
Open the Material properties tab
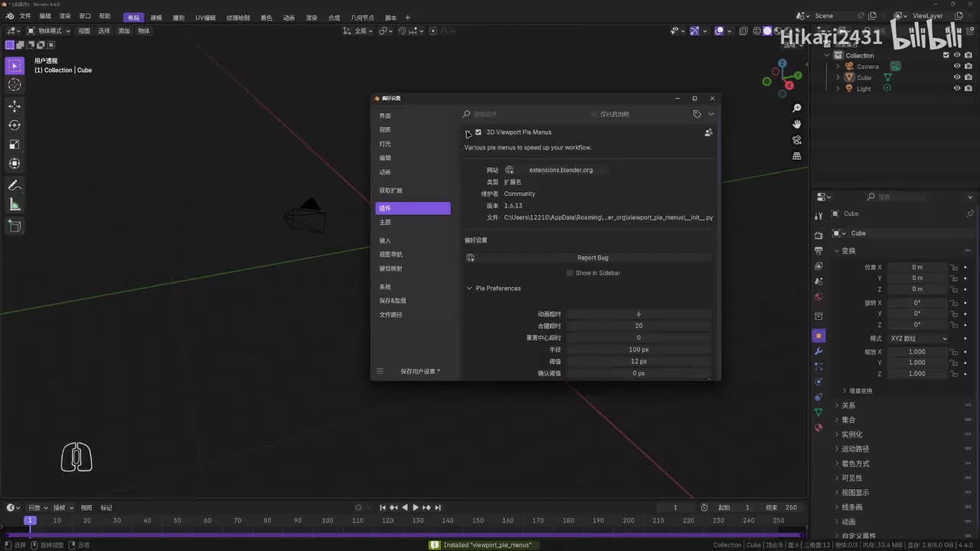tap(818, 428)
